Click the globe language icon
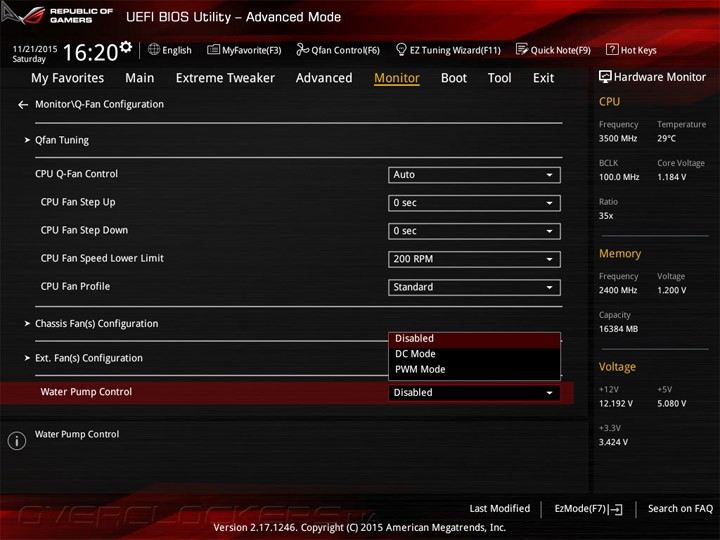Image resolution: width=720 pixels, height=540 pixels. [x=154, y=49]
